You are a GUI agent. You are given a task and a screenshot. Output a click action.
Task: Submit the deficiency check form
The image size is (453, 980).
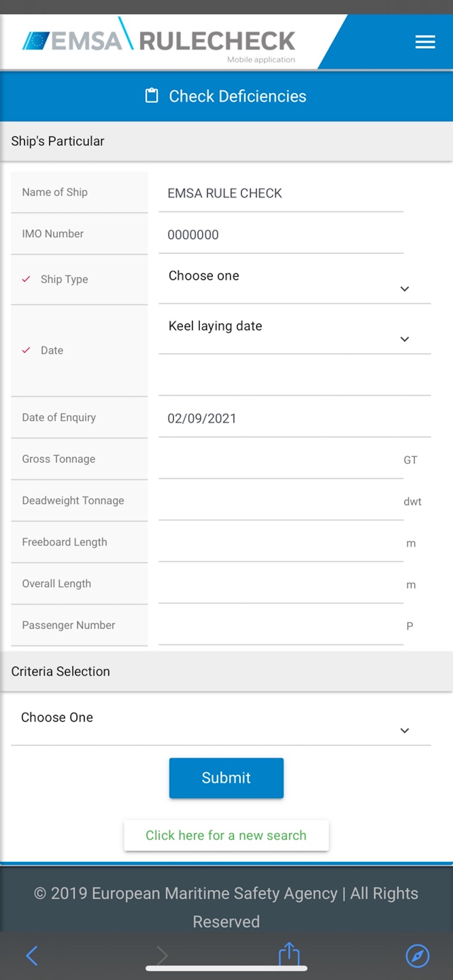pos(226,778)
